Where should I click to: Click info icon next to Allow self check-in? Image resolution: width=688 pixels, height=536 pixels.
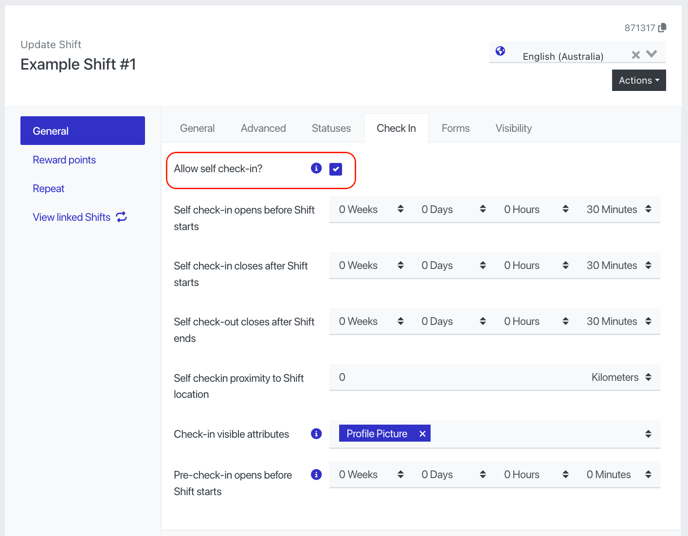click(x=316, y=168)
